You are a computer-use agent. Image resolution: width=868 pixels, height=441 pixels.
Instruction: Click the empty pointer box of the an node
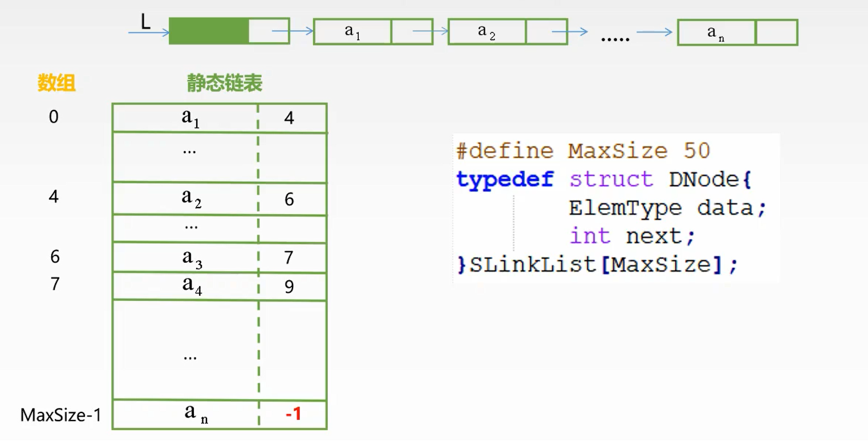[x=776, y=32]
